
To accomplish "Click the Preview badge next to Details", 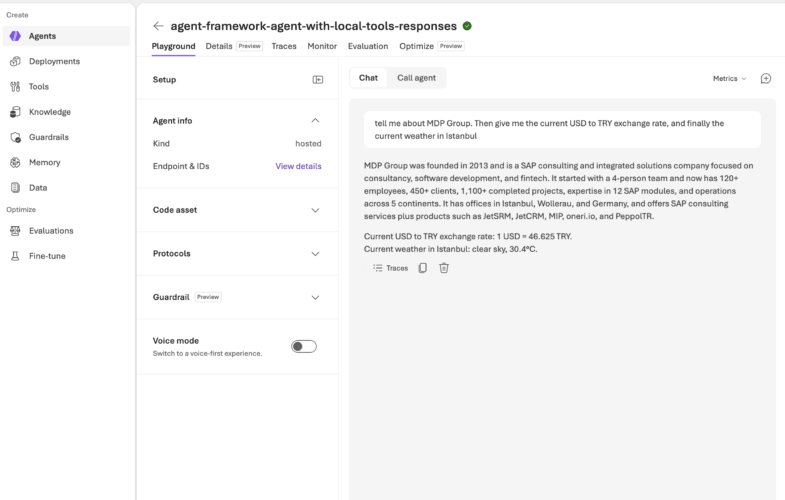I will coord(249,46).
